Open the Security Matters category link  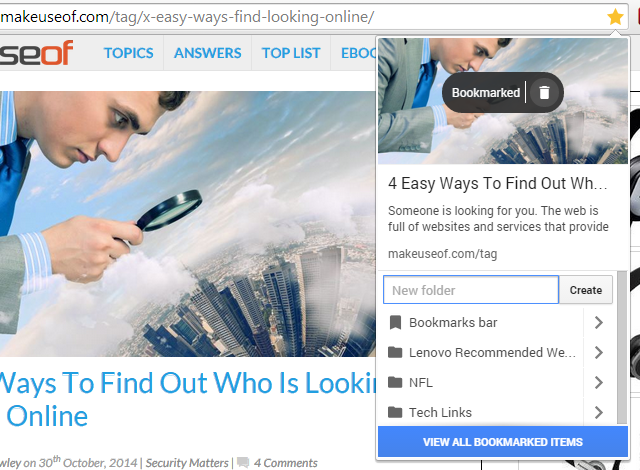(187, 463)
